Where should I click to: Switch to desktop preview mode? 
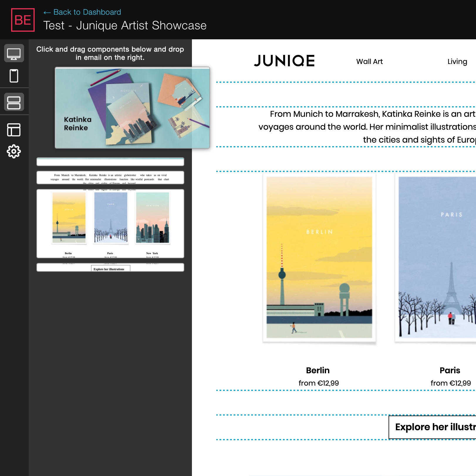tap(14, 53)
